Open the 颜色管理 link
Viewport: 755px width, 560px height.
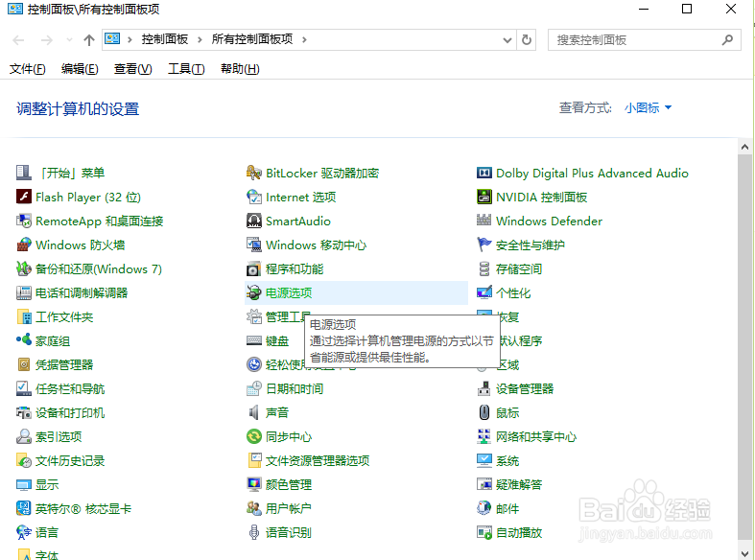click(x=289, y=485)
